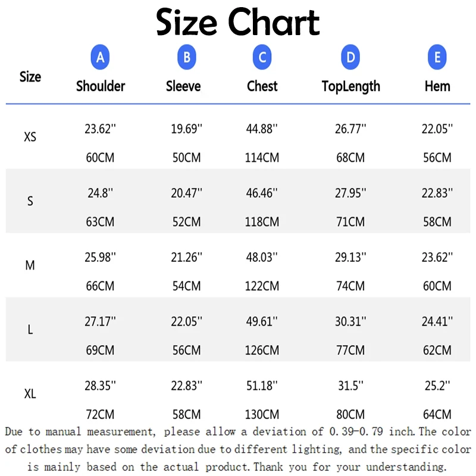Choose the M size row label
This screenshot has height=476, width=476.
coord(30,265)
